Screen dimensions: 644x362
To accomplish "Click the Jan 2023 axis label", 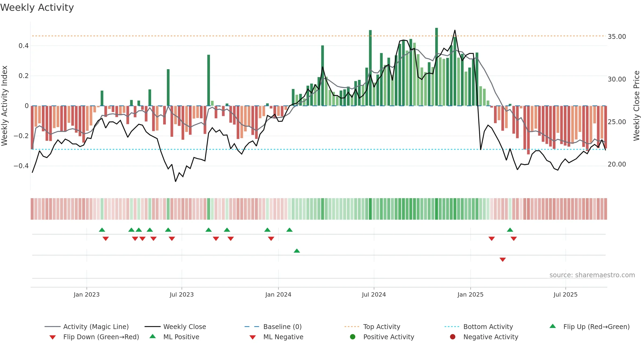I will pos(87,294).
